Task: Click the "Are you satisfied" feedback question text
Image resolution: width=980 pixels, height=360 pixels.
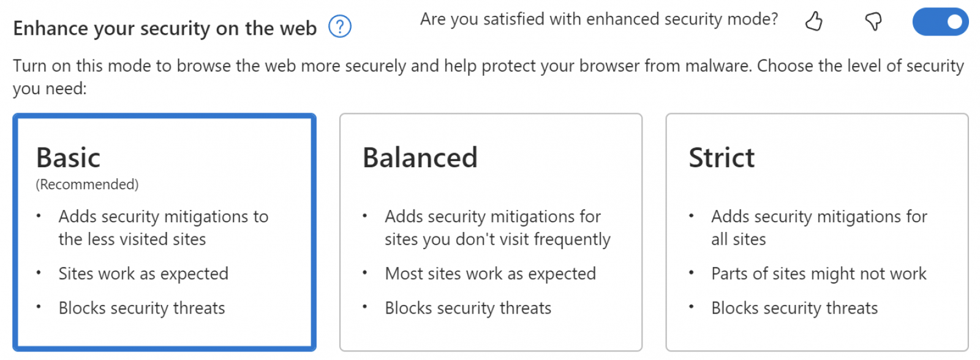Action: click(x=598, y=20)
